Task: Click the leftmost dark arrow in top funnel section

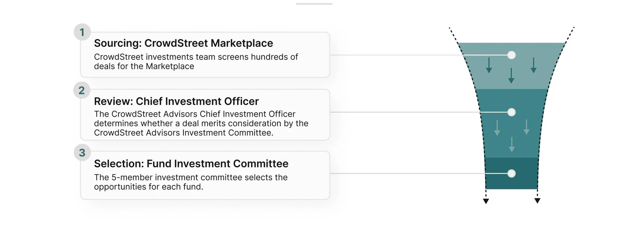Action: pos(489,65)
